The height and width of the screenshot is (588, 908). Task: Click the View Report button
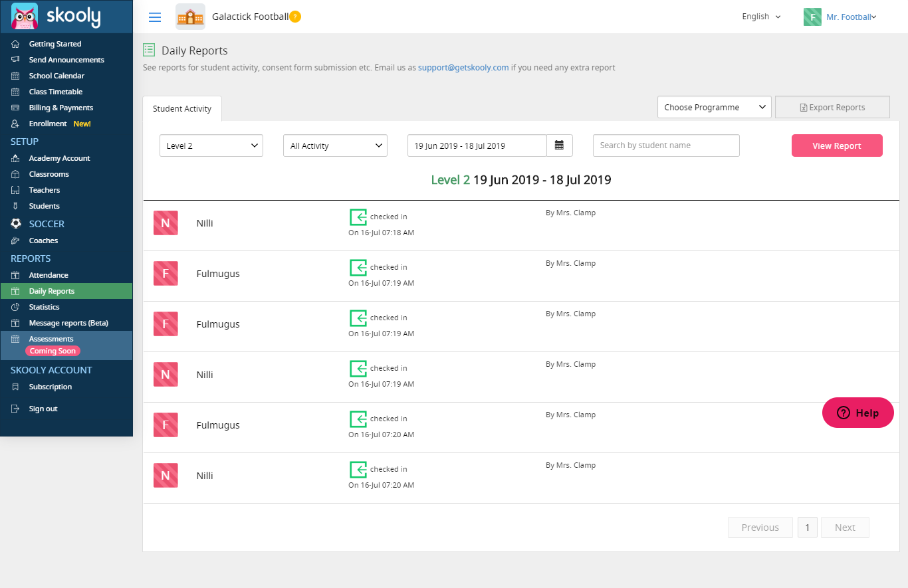click(x=837, y=146)
